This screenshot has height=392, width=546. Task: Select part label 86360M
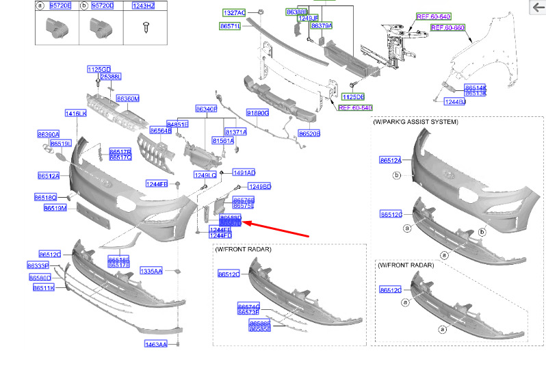click(x=128, y=99)
